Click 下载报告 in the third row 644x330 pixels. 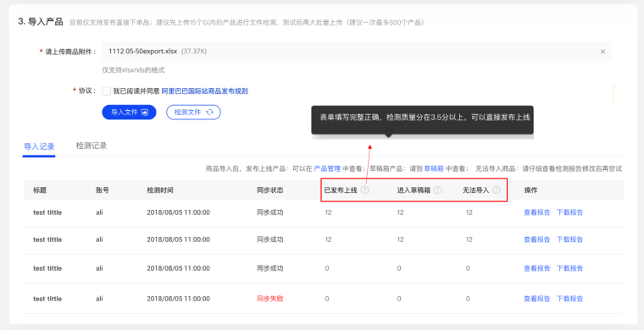[569, 268]
